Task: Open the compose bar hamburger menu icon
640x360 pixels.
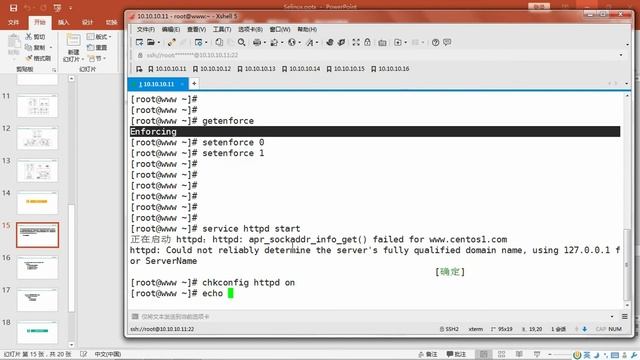Action: pyautogui.click(x=624, y=316)
